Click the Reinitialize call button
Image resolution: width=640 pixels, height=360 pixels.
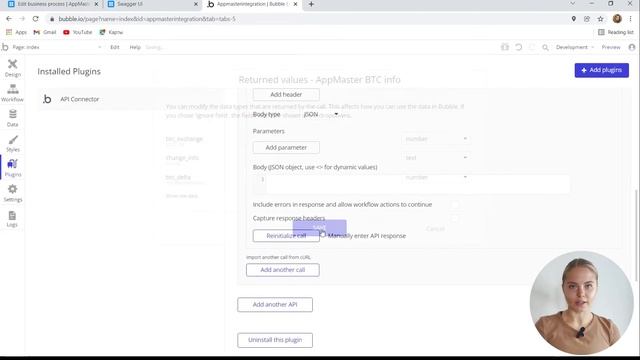point(286,236)
